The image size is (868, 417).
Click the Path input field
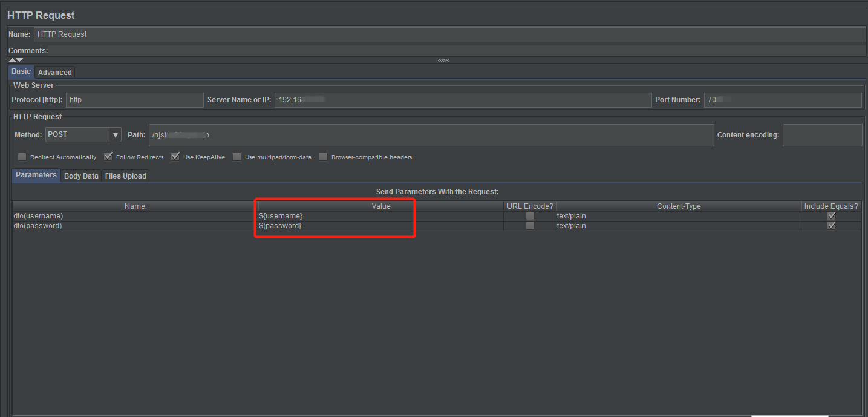431,135
